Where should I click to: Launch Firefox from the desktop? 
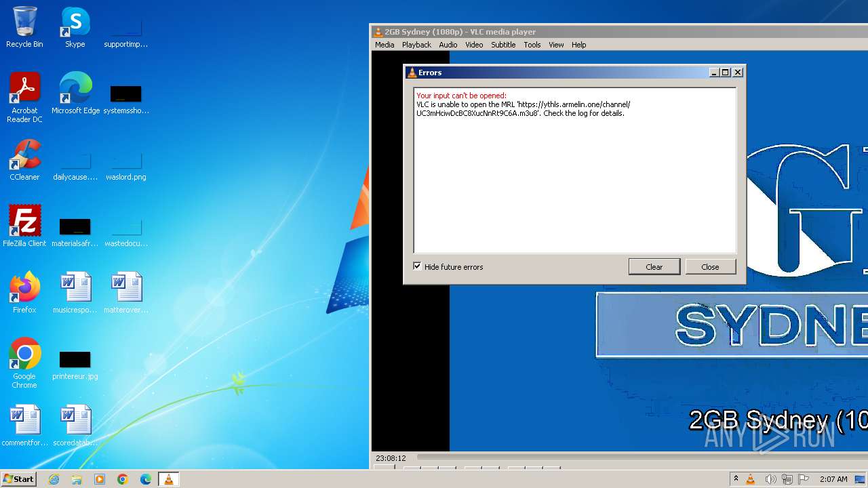click(24, 293)
